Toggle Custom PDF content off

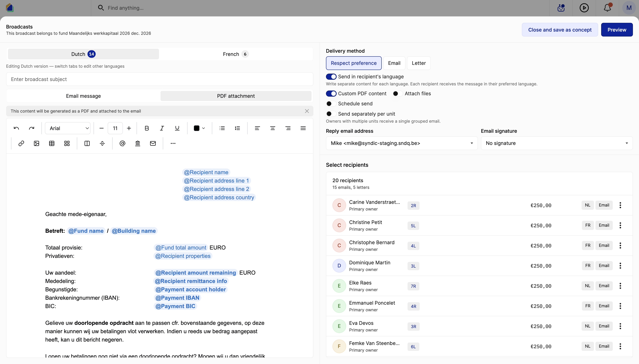coord(331,94)
